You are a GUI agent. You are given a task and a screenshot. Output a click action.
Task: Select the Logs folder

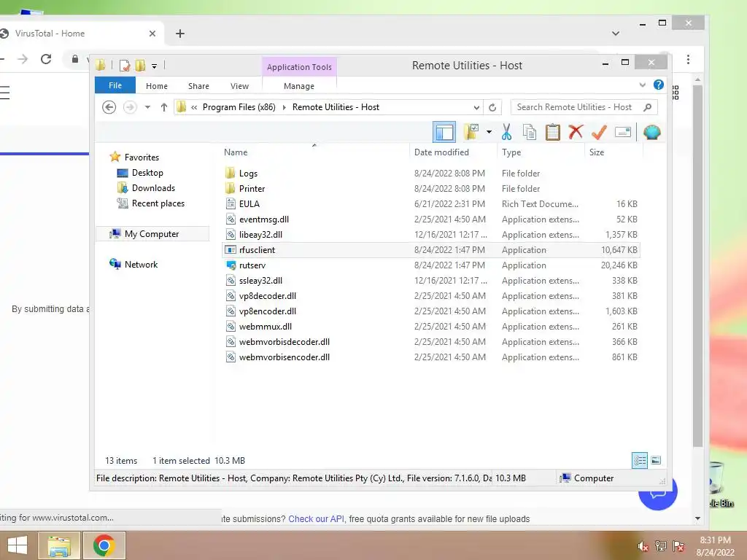tap(430, 174)
